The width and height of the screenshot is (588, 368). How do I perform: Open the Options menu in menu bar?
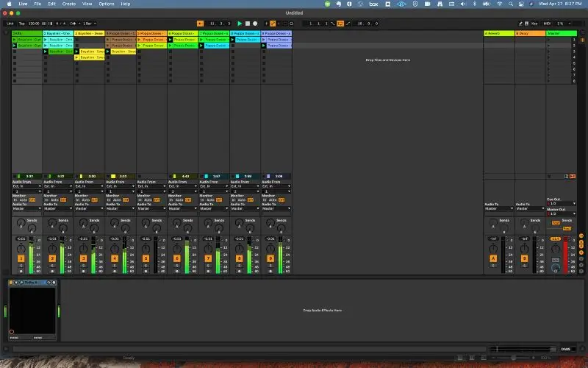click(107, 4)
